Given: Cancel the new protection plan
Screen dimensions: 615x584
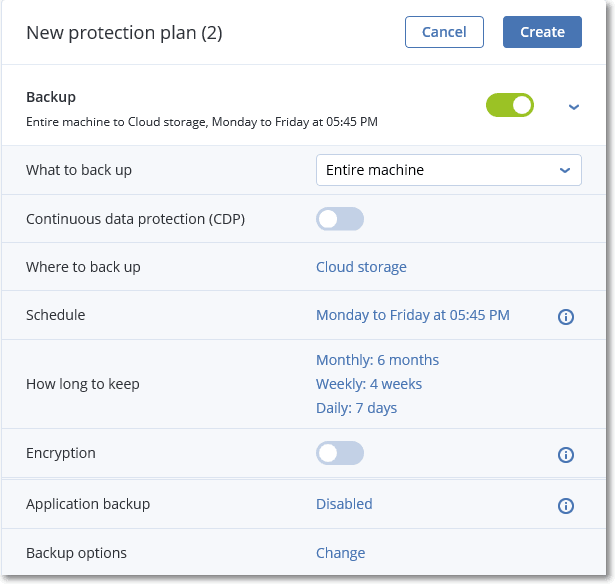Looking at the screenshot, I should (444, 32).
